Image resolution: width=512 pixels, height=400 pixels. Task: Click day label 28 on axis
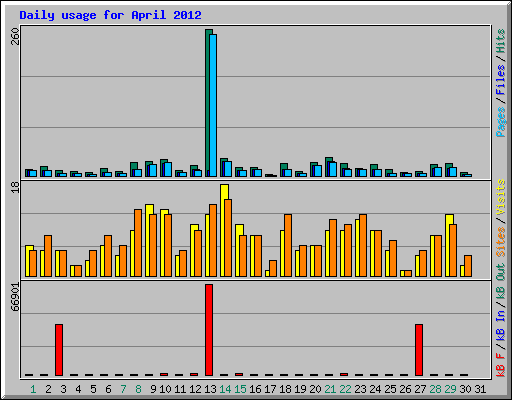[435, 389]
